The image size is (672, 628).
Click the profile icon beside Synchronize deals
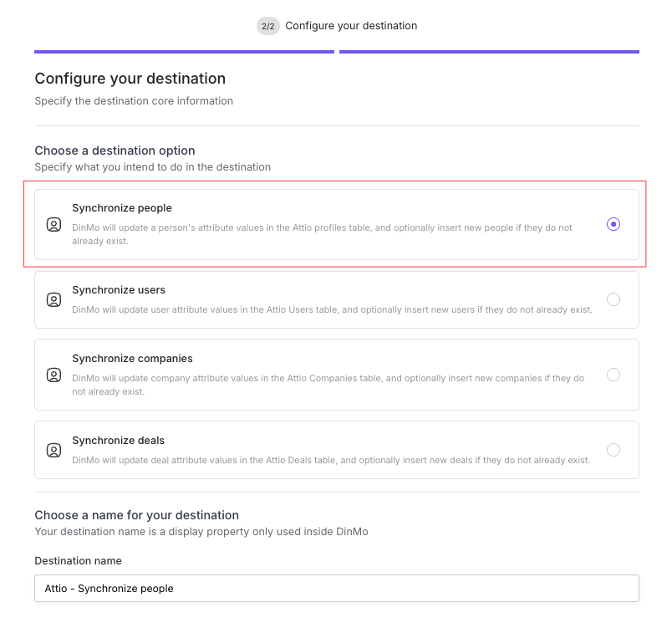(53, 450)
